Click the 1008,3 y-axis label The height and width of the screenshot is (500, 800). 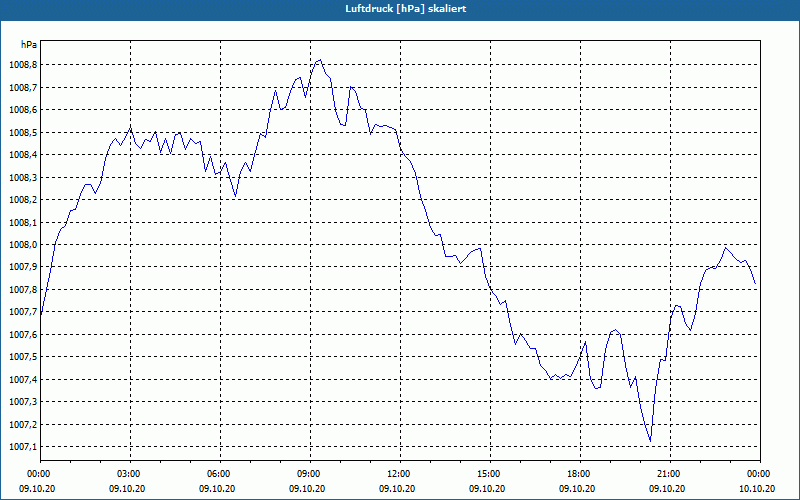click(23, 177)
